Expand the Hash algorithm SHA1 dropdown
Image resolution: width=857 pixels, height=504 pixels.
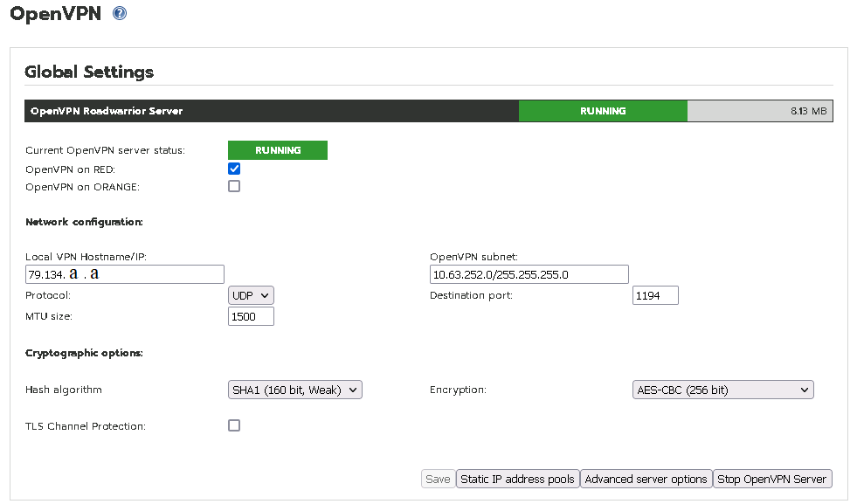tap(295, 390)
